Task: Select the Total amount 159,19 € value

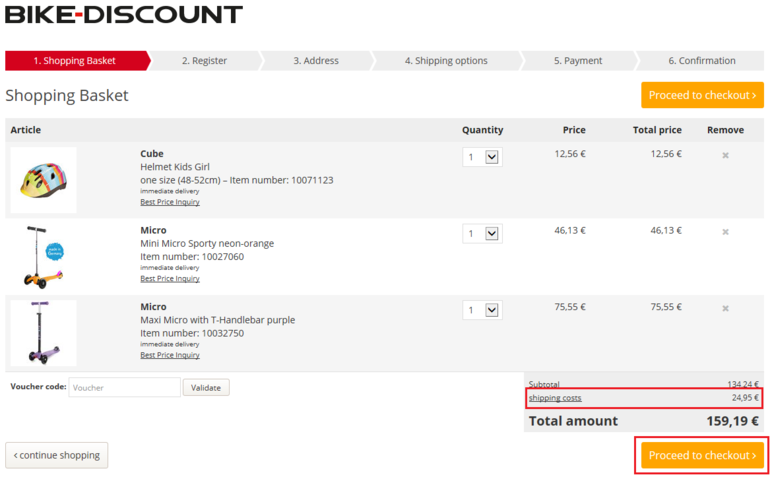Action: click(733, 422)
